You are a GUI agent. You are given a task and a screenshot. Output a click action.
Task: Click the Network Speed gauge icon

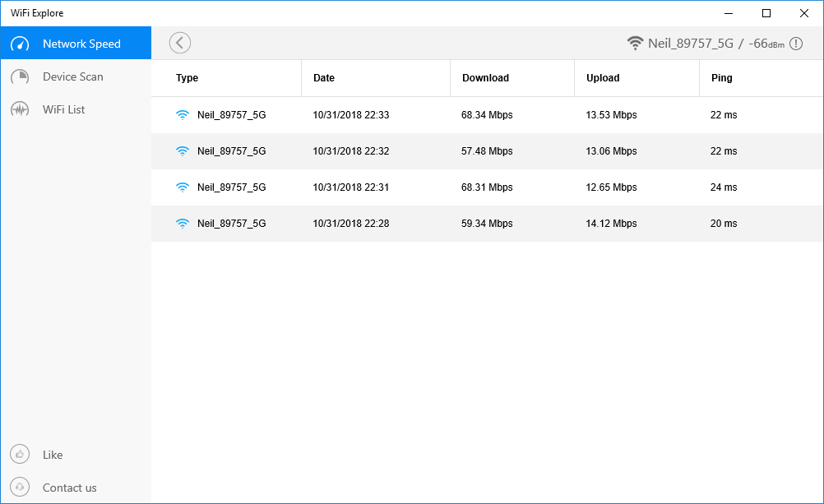20,44
